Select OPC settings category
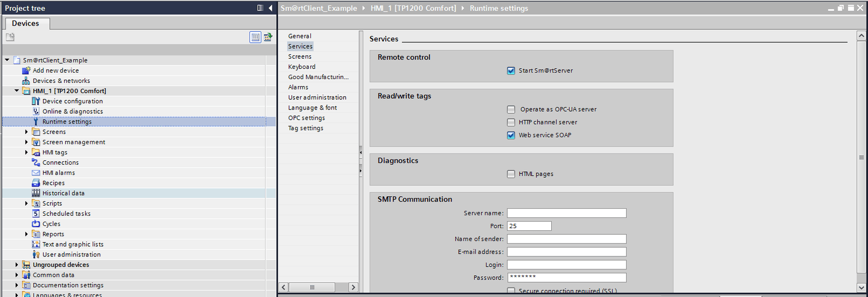Screen dimensions: 868x297 pyautogui.click(x=307, y=118)
